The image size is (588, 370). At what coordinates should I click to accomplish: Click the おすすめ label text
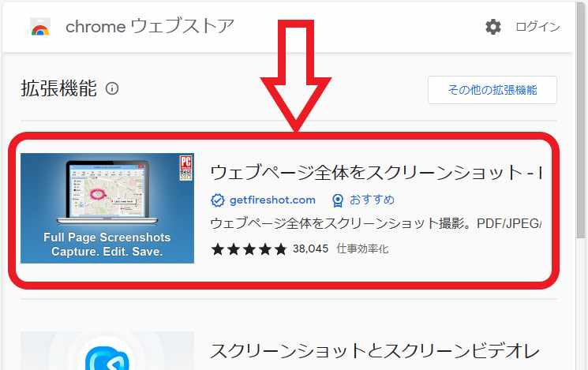(372, 200)
